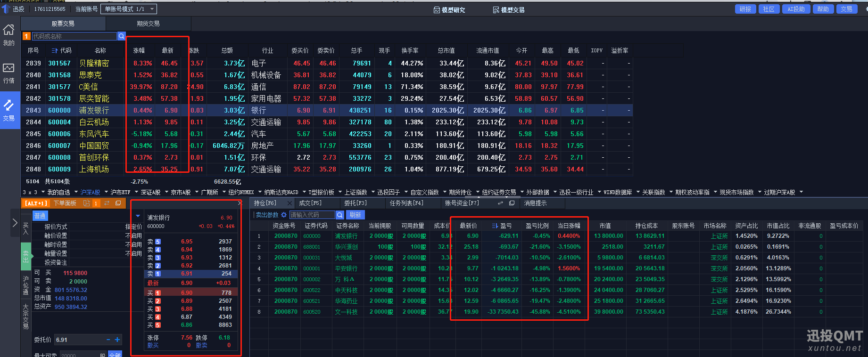Switch to 期货交易 tab
868x357 pixels.
click(x=149, y=24)
